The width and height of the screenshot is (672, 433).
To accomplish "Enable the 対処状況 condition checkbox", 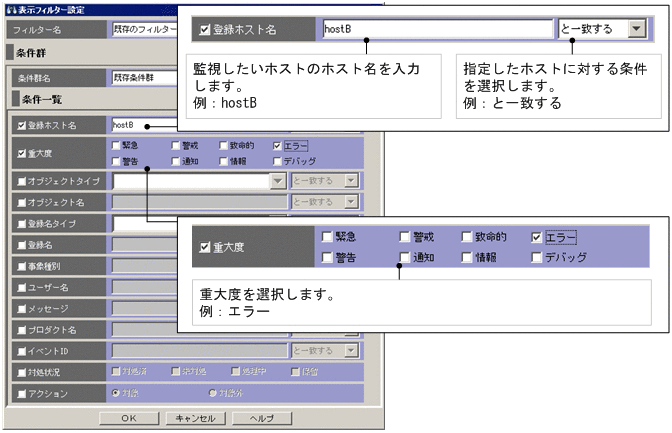I will tap(21, 373).
